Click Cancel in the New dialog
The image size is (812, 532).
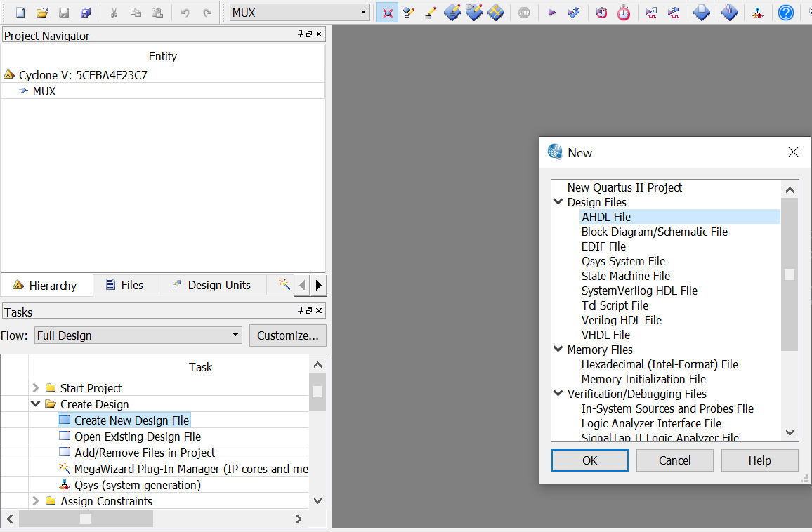(674, 460)
